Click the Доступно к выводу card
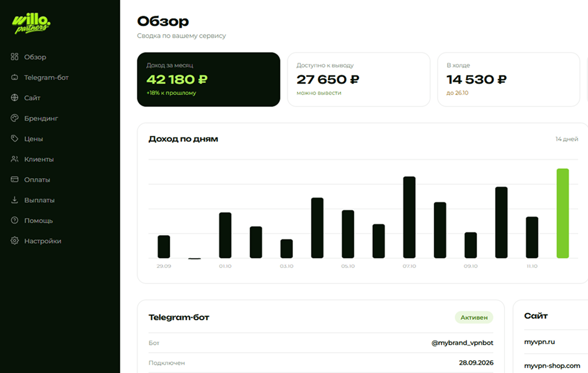 (x=358, y=80)
